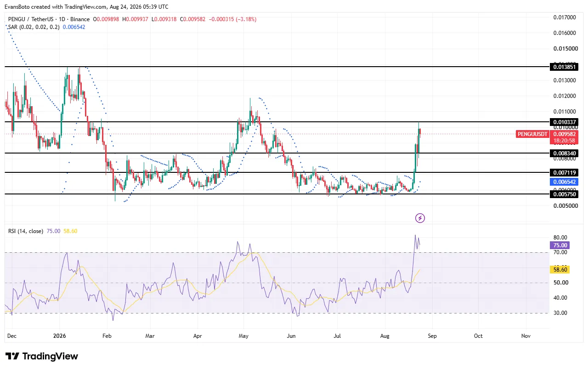The height and width of the screenshot is (370, 588).
Task: Click the red 0.009582 current price label on axis
Action: (564, 134)
